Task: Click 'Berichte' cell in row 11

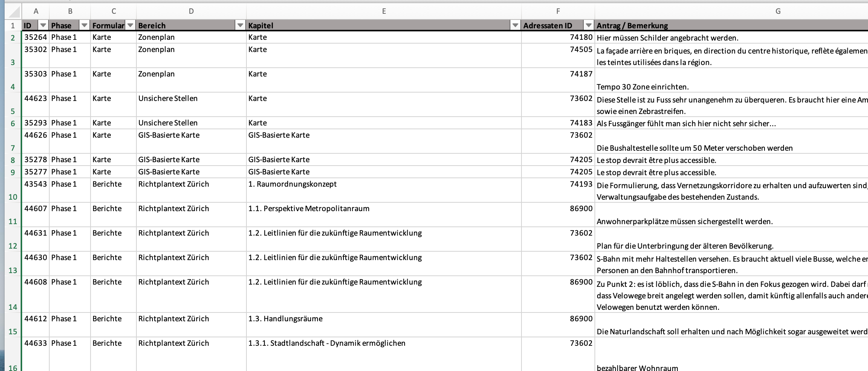Action: [x=113, y=215]
